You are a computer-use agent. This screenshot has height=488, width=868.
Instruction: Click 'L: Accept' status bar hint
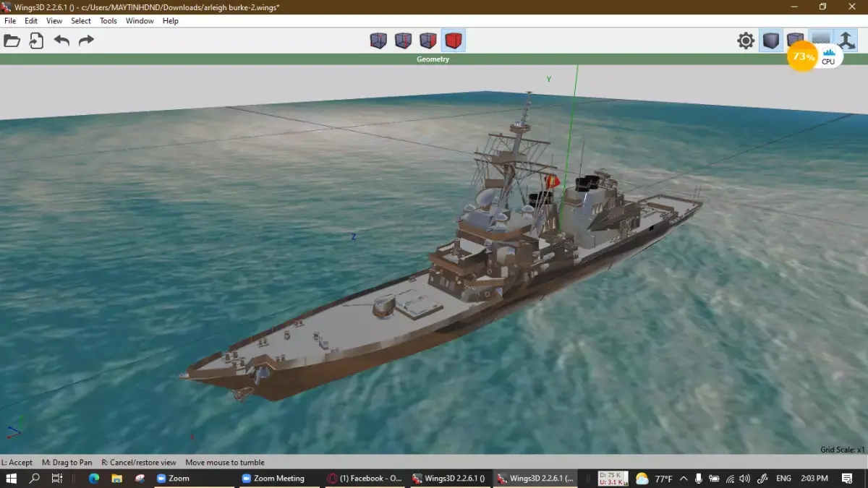point(17,462)
